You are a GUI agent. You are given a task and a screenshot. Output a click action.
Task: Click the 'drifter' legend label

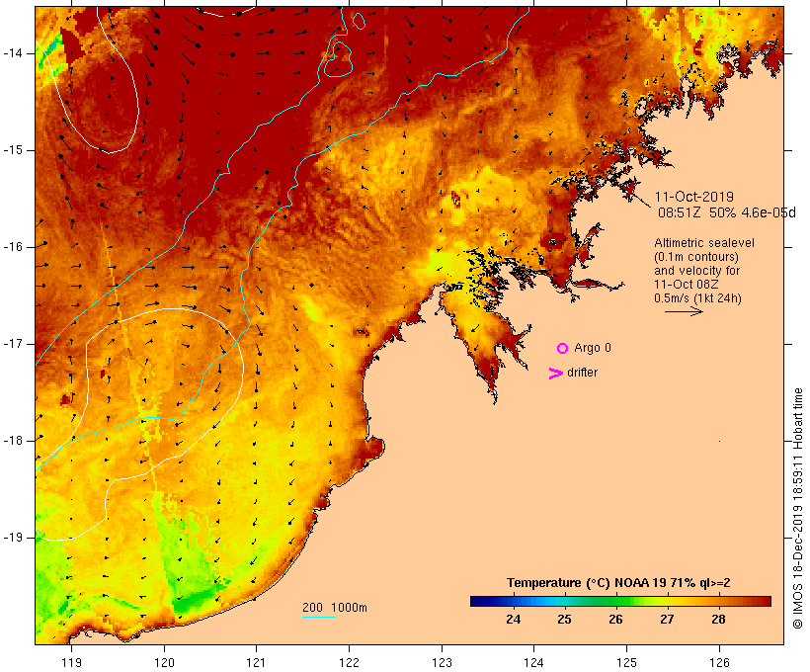point(582,373)
